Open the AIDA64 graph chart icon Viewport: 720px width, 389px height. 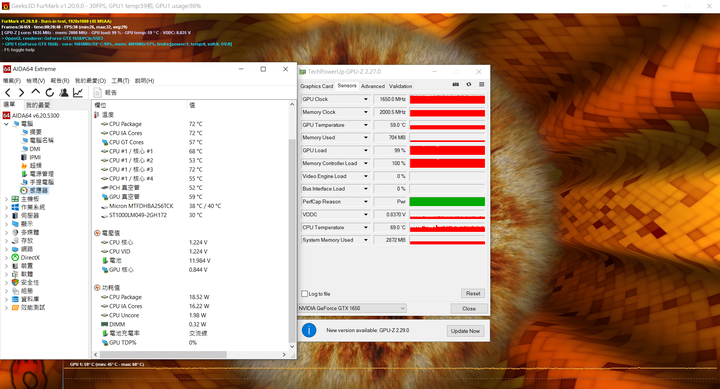[x=78, y=93]
